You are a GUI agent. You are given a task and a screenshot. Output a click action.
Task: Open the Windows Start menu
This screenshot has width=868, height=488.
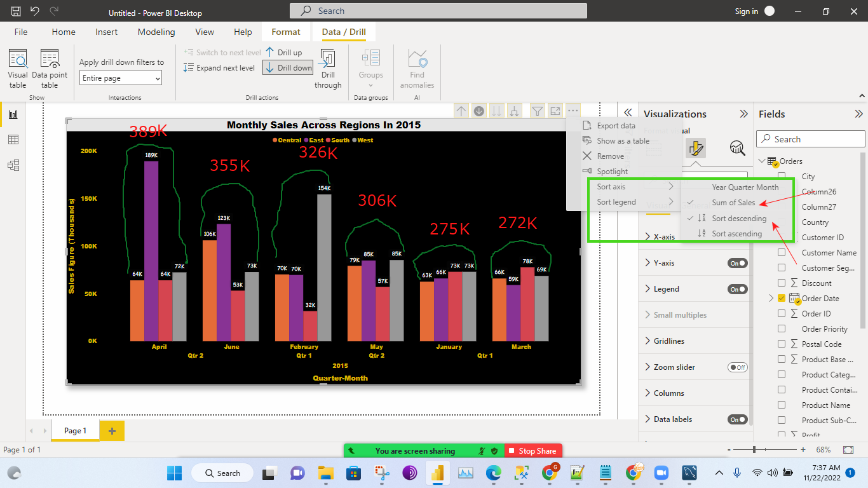point(174,473)
